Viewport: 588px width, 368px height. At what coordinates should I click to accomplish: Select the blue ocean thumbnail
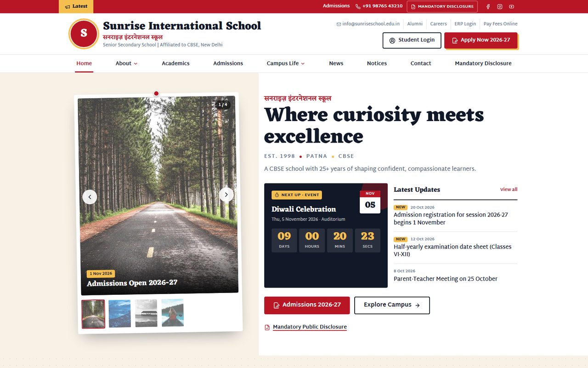click(x=119, y=314)
